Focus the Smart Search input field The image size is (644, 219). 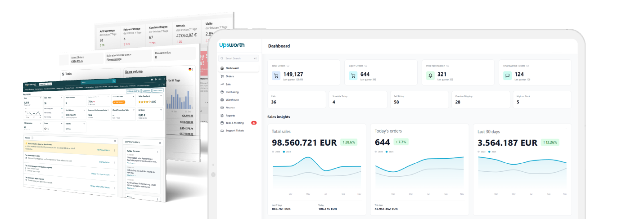click(x=238, y=58)
